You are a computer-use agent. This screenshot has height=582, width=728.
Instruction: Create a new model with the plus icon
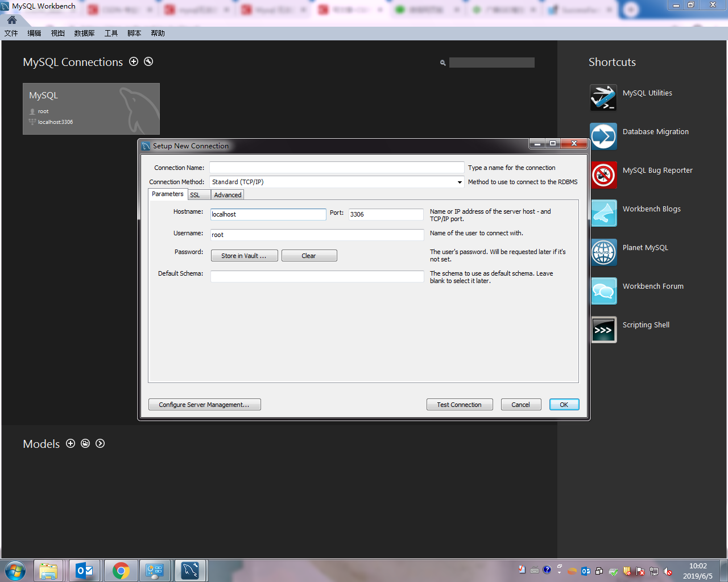[x=71, y=443]
